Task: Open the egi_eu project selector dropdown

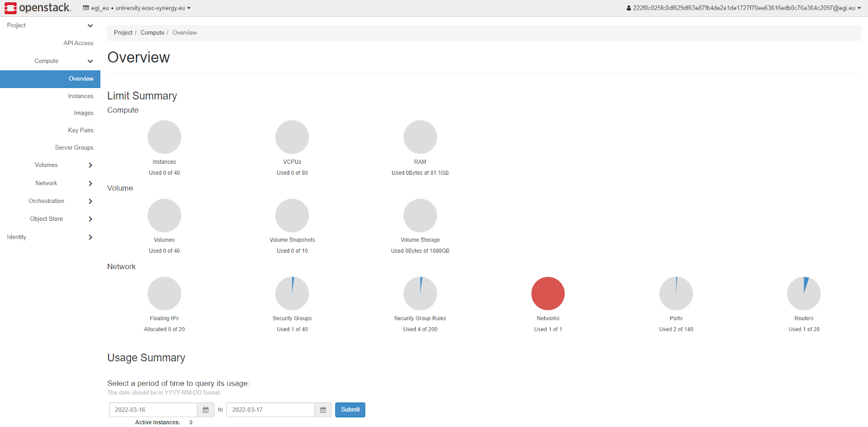Action: pos(137,8)
